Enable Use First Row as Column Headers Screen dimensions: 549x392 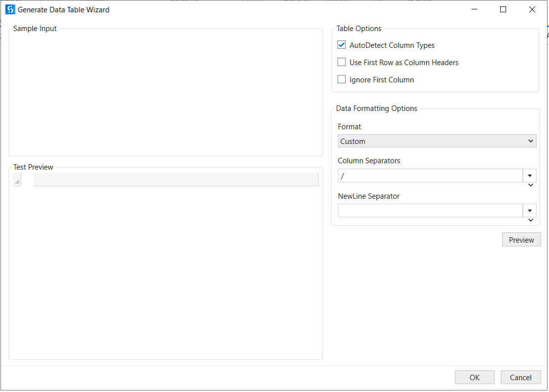[x=342, y=62]
